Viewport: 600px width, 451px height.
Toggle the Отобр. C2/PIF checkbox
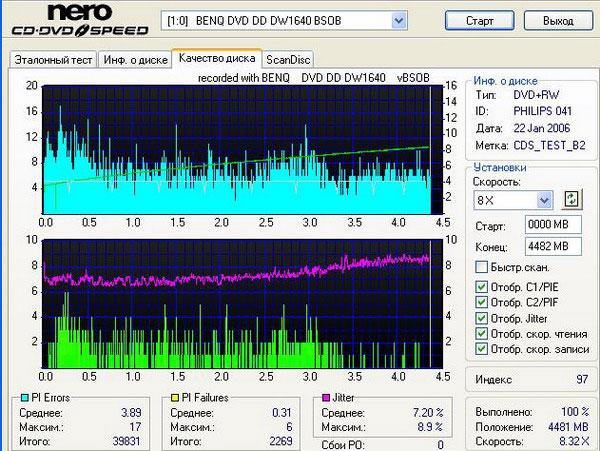[x=481, y=302]
